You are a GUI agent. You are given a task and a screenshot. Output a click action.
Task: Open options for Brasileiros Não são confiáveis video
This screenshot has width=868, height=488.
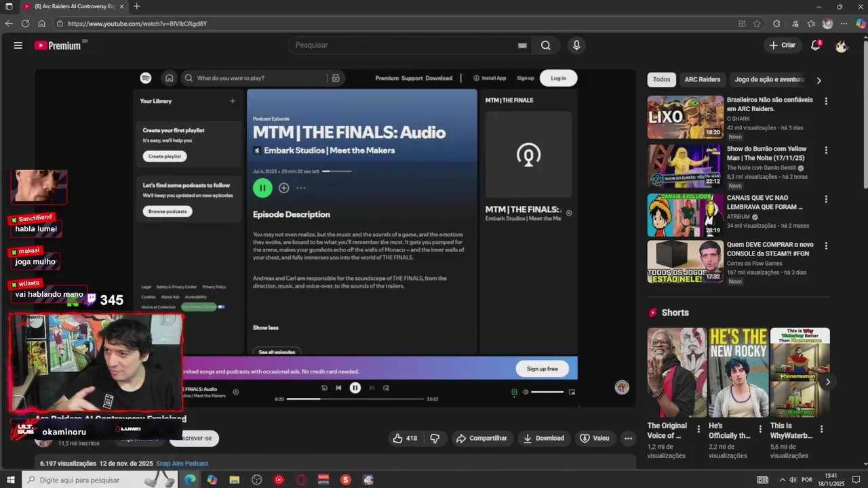[826, 101]
